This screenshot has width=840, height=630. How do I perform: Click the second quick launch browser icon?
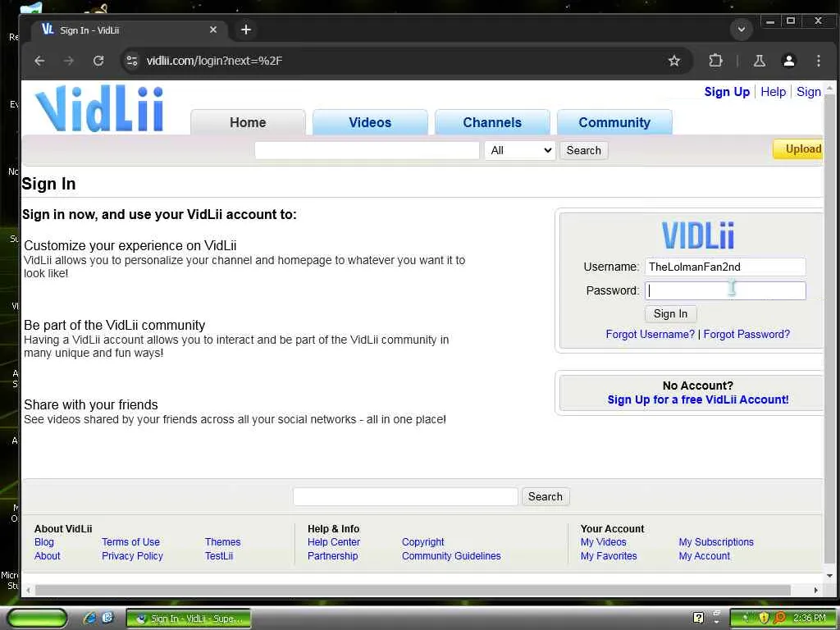pyautogui.click(x=107, y=619)
